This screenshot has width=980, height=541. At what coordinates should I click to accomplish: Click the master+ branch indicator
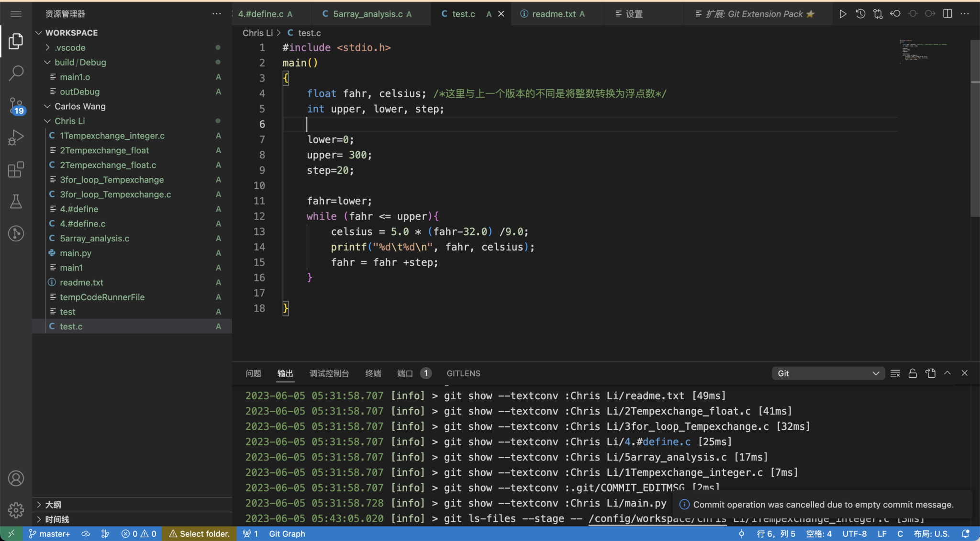49,533
